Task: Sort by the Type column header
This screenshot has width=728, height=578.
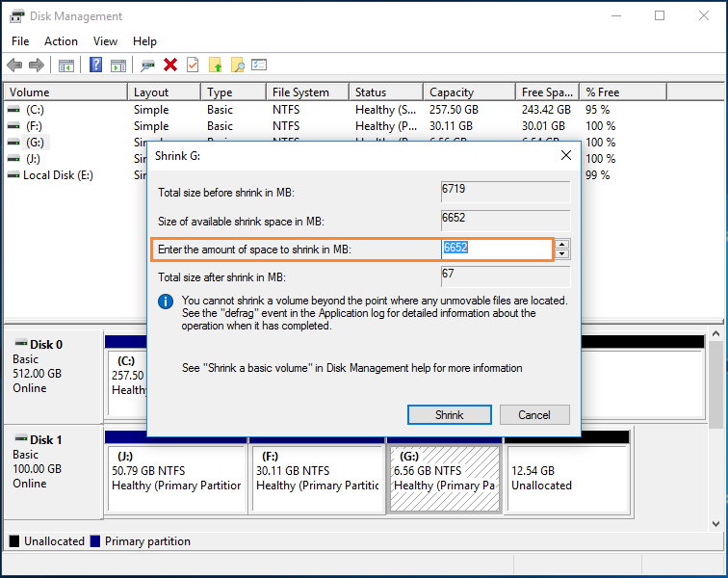Action: pos(234,92)
